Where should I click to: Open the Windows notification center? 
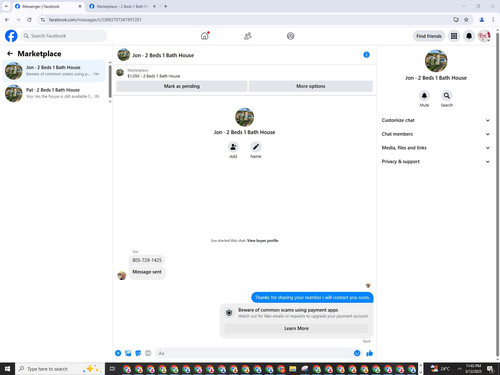click(x=491, y=369)
